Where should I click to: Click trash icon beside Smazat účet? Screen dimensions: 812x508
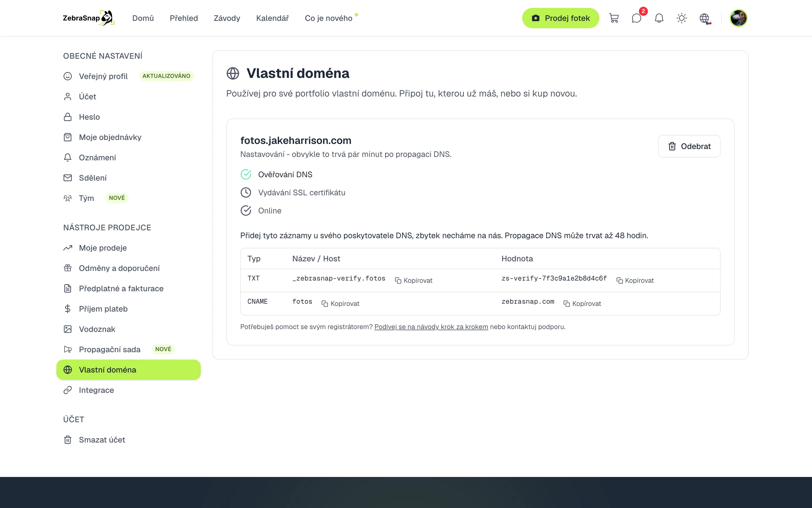pos(68,440)
